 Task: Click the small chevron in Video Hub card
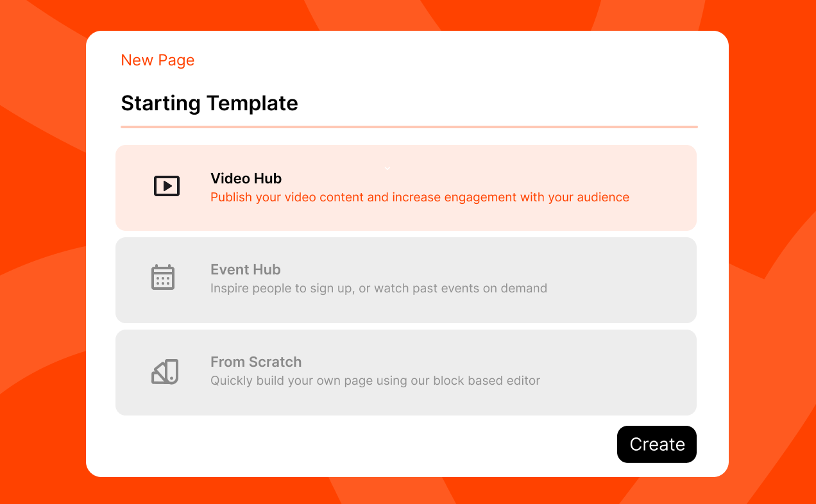[x=387, y=169]
